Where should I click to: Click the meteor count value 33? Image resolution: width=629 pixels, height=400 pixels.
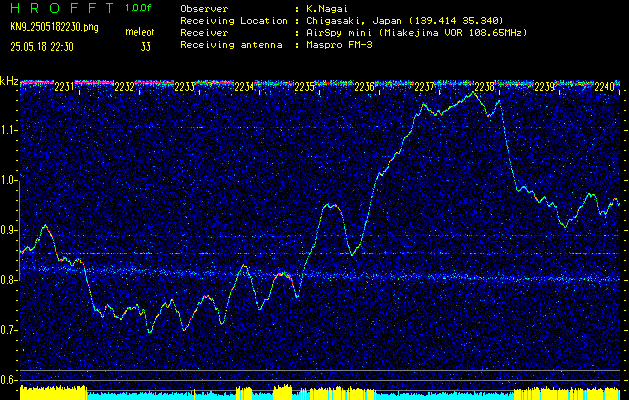(146, 47)
